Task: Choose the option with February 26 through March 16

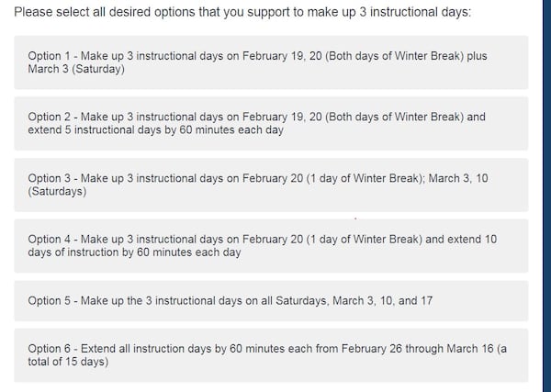Action: pos(271,355)
